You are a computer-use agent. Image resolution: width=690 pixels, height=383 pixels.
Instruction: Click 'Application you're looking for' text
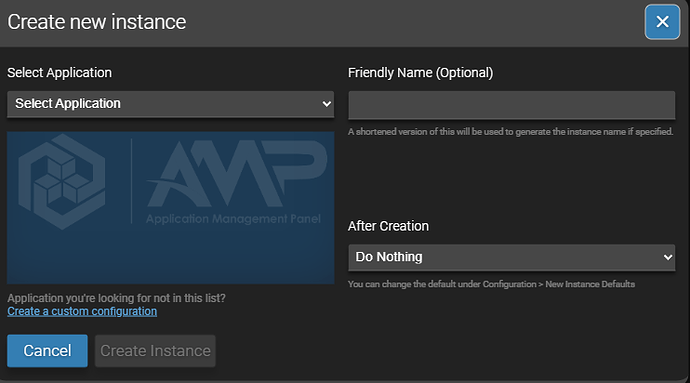pyautogui.click(x=116, y=298)
